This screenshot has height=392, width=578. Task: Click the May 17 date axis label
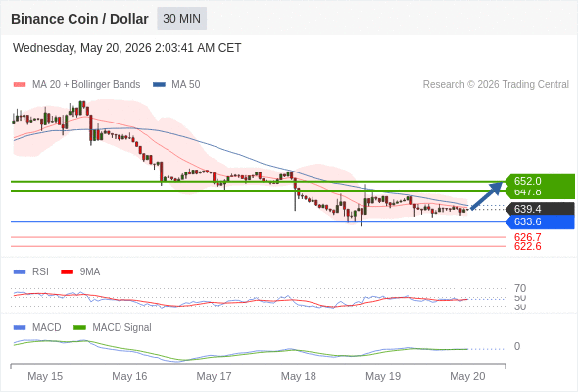click(x=214, y=376)
